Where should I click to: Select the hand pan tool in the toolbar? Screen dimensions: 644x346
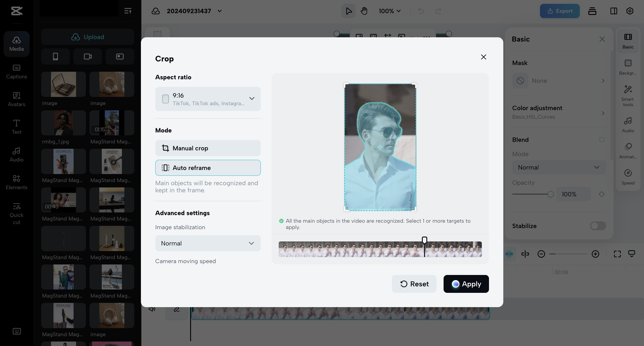pyautogui.click(x=364, y=11)
